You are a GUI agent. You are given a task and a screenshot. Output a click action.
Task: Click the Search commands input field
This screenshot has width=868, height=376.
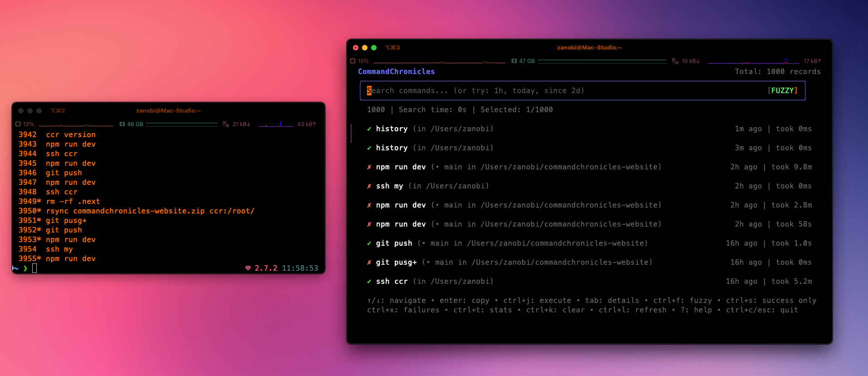(582, 90)
